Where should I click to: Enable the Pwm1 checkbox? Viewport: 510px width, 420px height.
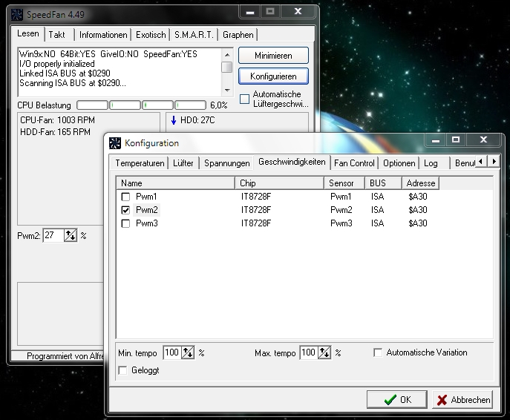125,197
